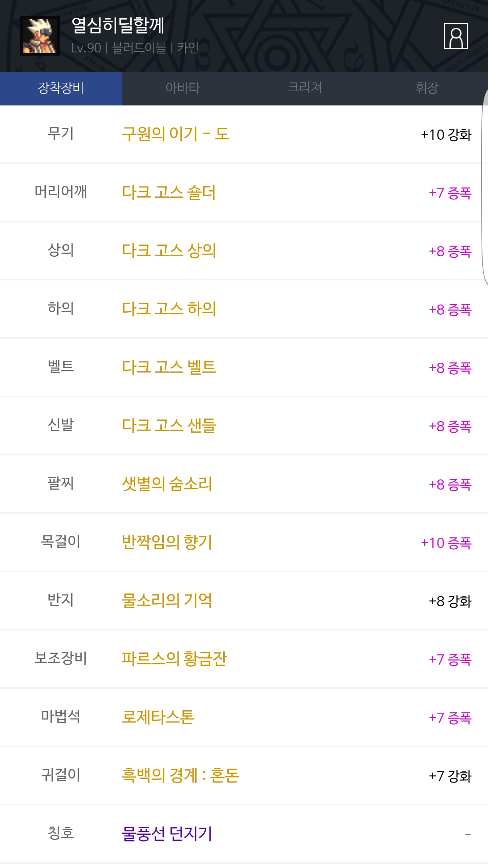The width and height of the screenshot is (488, 868).
Task: Open the 다크 고스 샌들 item
Action: click(169, 426)
